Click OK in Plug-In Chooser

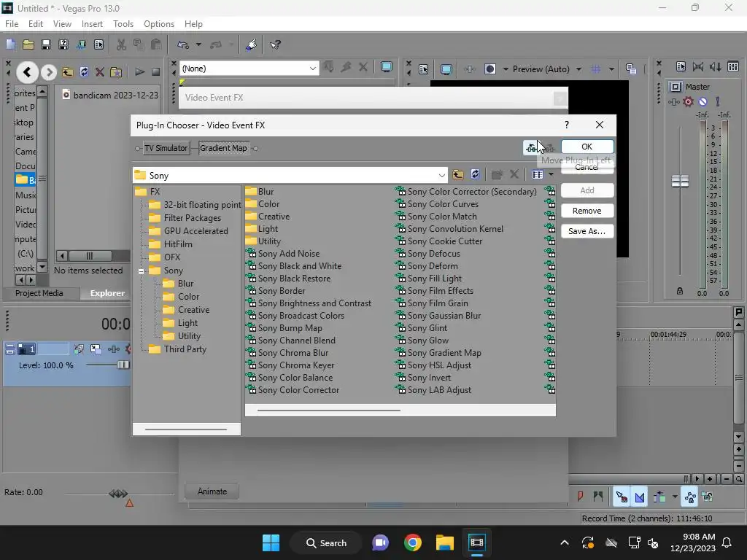[587, 147]
